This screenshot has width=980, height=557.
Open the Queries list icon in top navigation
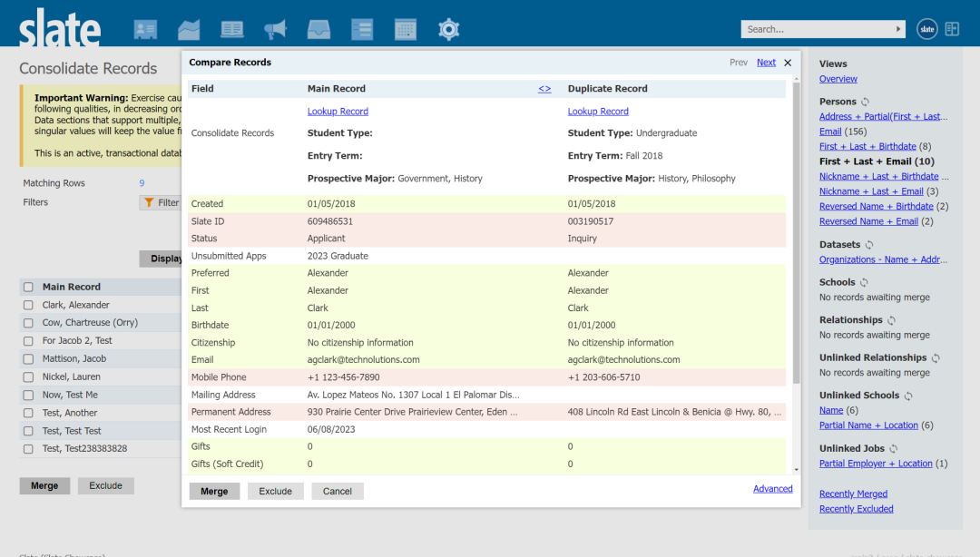362,29
